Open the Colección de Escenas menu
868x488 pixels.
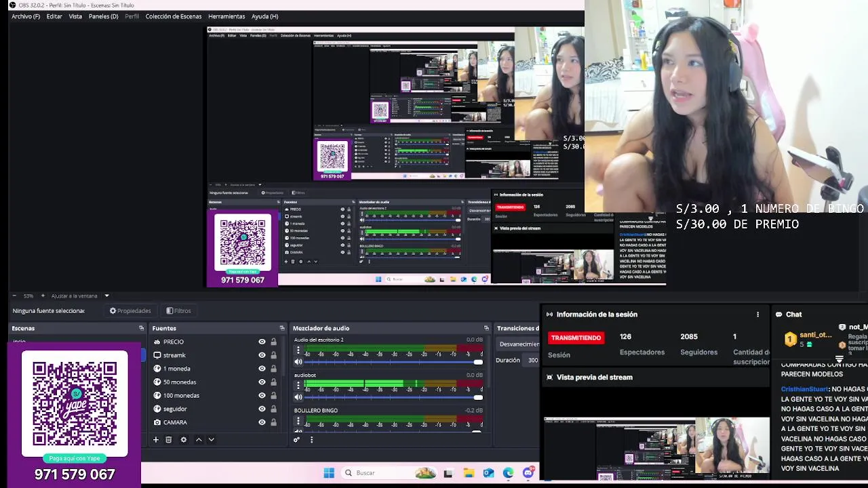173,16
